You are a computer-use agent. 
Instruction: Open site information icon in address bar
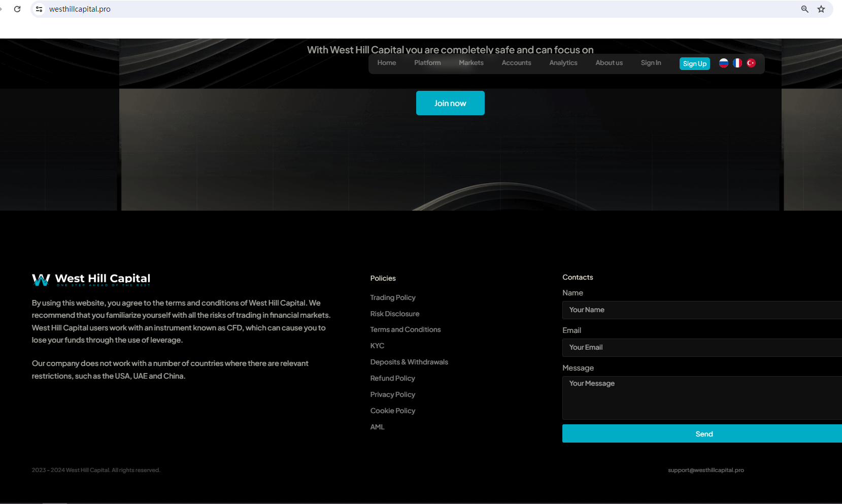point(39,9)
